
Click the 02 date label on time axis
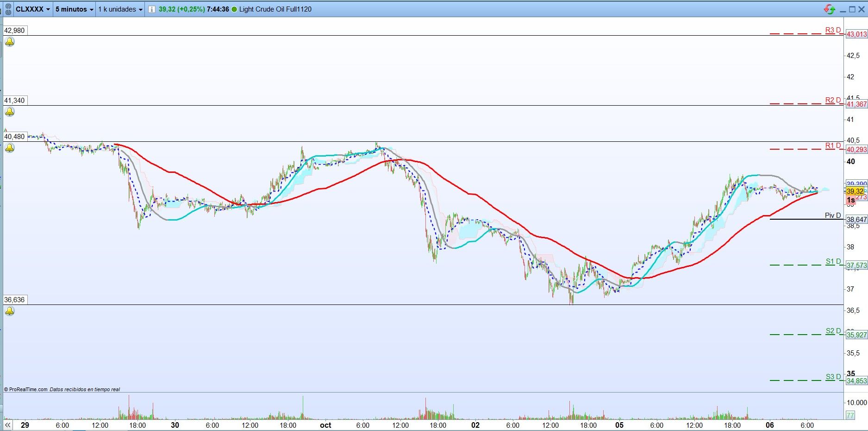pyautogui.click(x=475, y=425)
